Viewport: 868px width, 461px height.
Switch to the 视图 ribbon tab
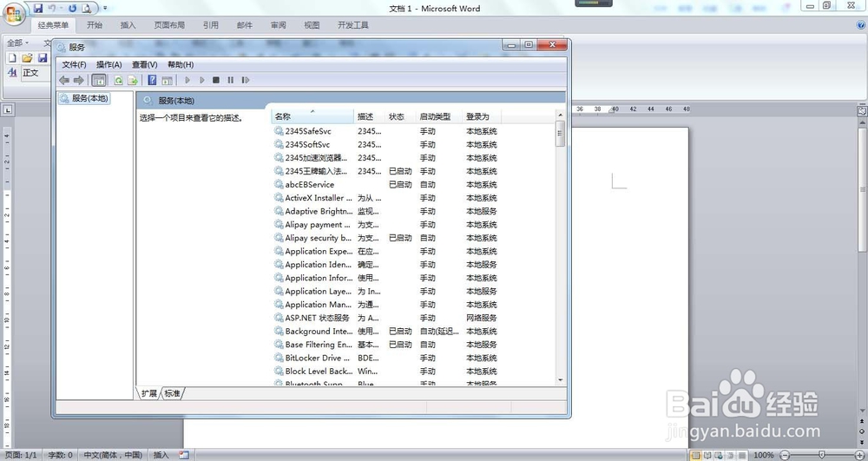312,25
